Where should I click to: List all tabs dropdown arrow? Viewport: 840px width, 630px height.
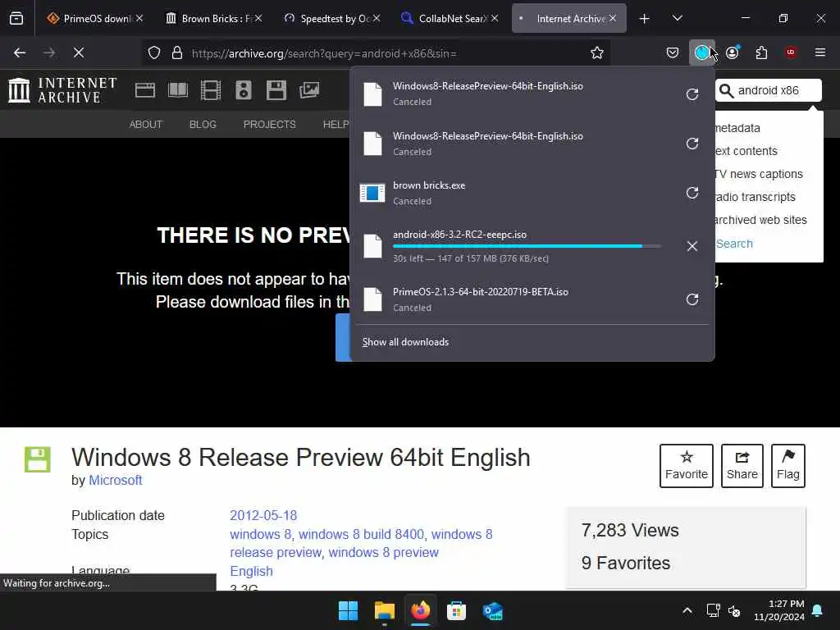pos(677,19)
